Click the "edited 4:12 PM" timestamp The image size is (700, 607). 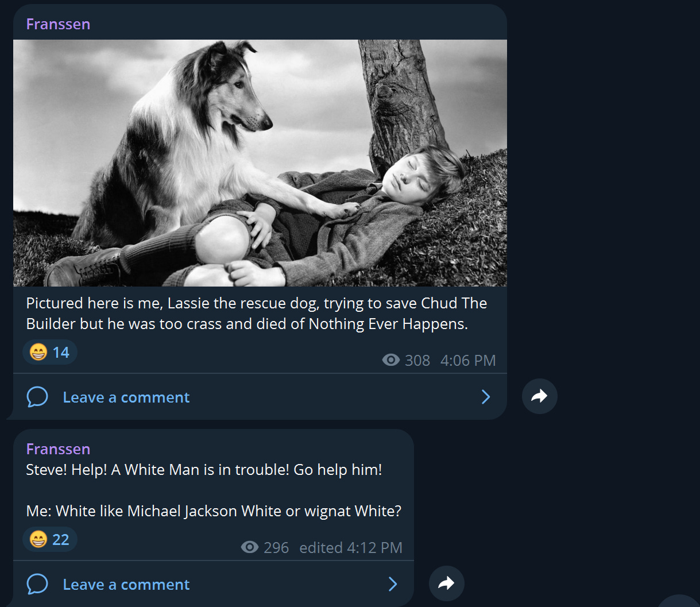(x=351, y=548)
